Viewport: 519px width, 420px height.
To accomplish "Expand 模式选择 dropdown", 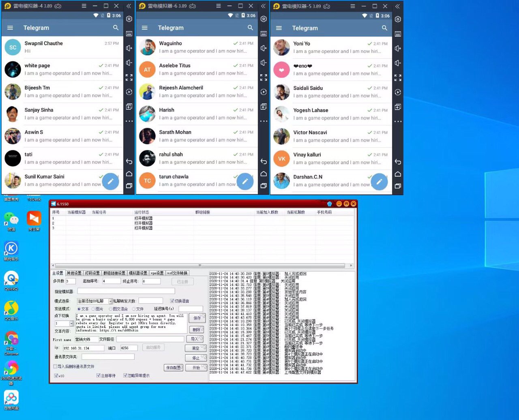I will (110, 301).
